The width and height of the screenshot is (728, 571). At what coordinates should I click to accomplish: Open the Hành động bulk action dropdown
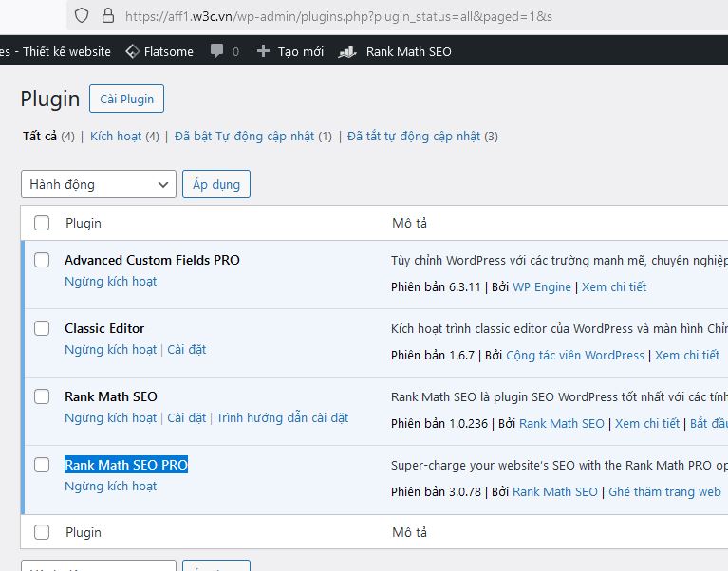[x=99, y=184]
